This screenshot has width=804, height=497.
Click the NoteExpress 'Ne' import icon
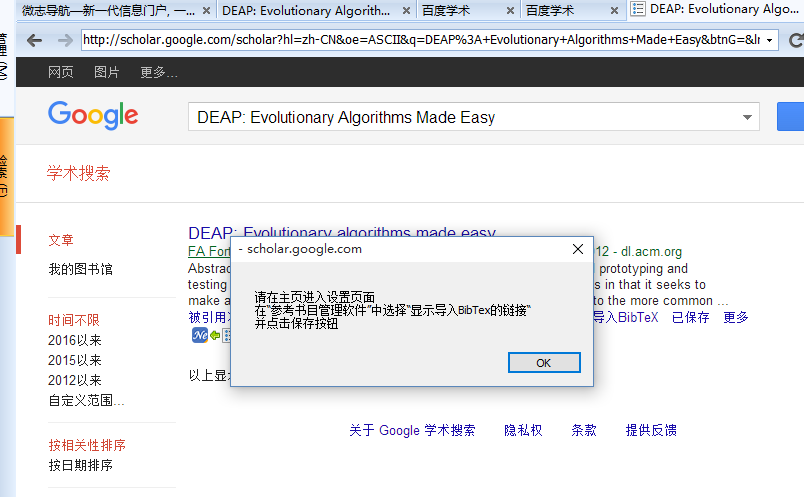pyautogui.click(x=199, y=335)
